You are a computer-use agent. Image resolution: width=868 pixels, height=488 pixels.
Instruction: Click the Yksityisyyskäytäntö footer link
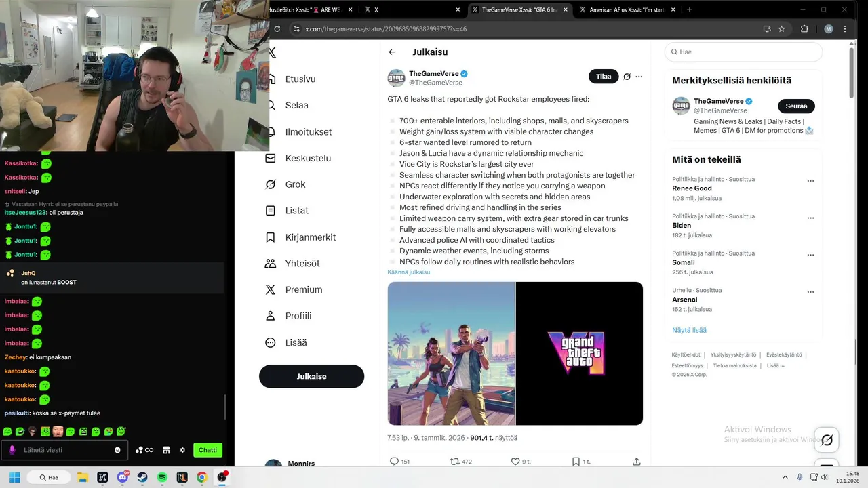[x=733, y=355]
